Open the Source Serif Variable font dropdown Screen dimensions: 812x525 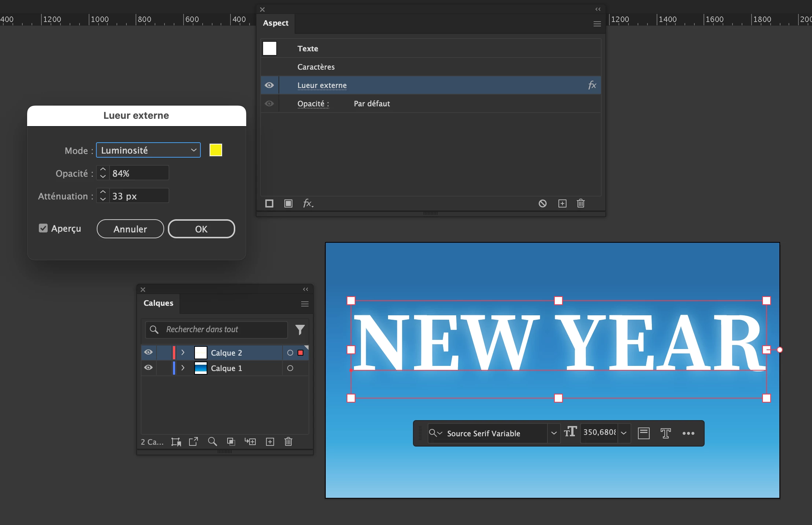tap(554, 433)
